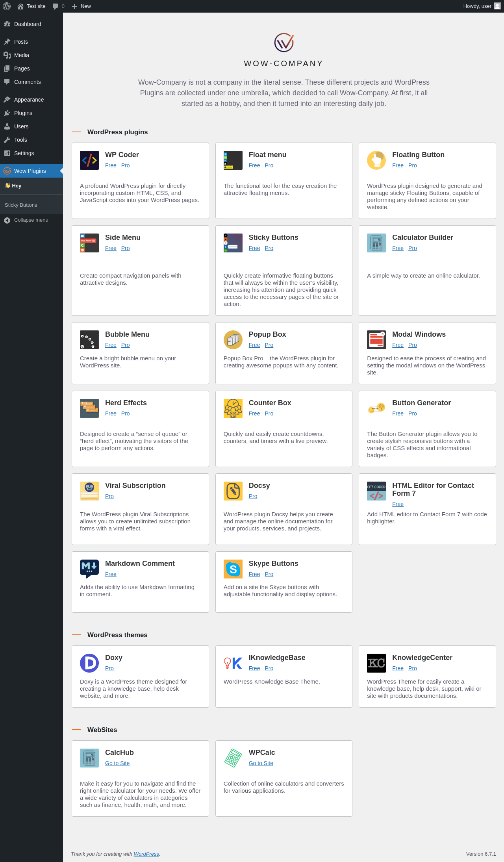Image resolution: width=504 pixels, height=862 pixels.
Task: Open the Pro link for Viral Subscription
Action: tap(109, 496)
